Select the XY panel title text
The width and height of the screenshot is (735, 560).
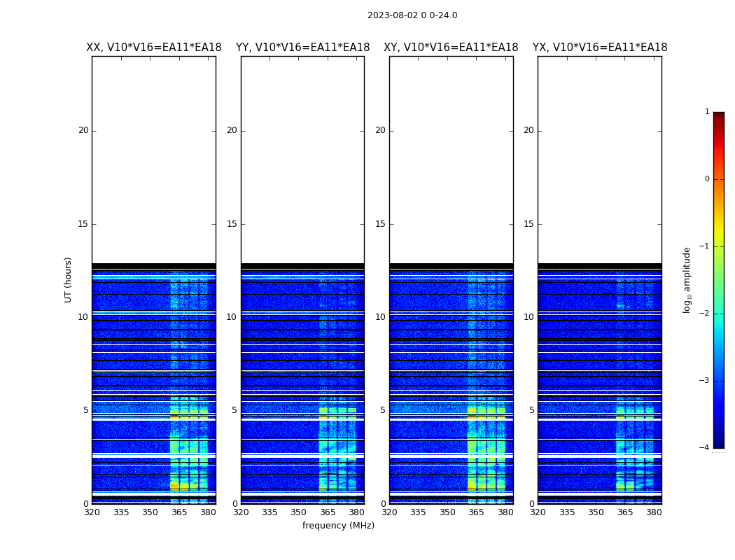pos(451,48)
